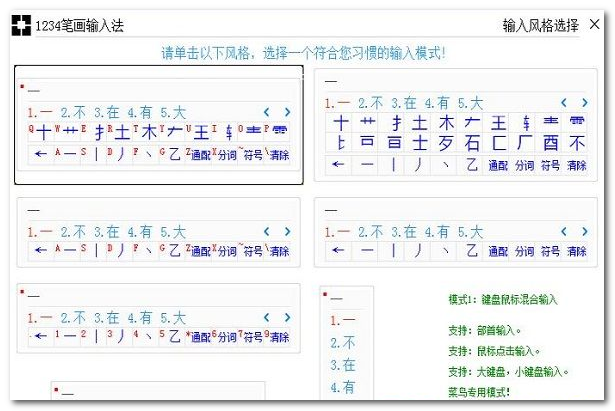
Task: Click 清除 in the QWERTY style panel
Action: pyautogui.click(x=278, y=154)
